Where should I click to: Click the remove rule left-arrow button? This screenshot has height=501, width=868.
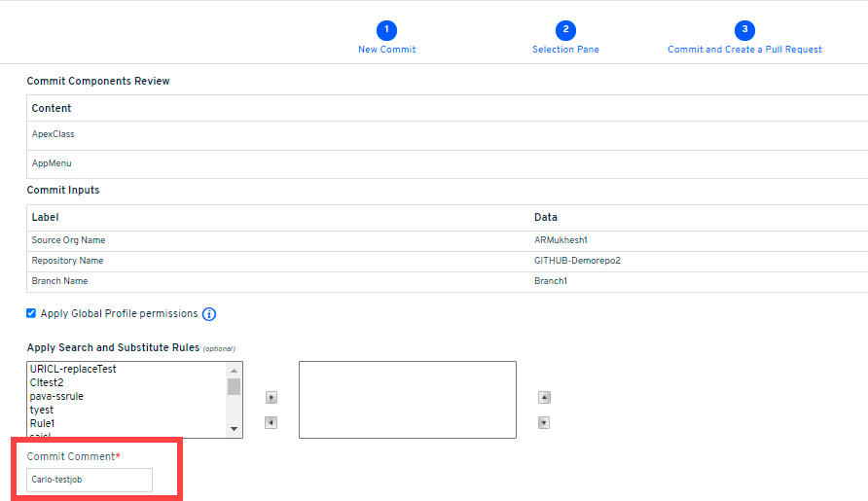click(271, 422)
